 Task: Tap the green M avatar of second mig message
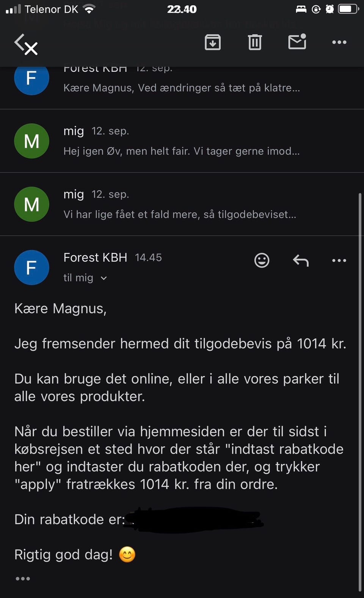pyautogui.click(x=31, y=204)
